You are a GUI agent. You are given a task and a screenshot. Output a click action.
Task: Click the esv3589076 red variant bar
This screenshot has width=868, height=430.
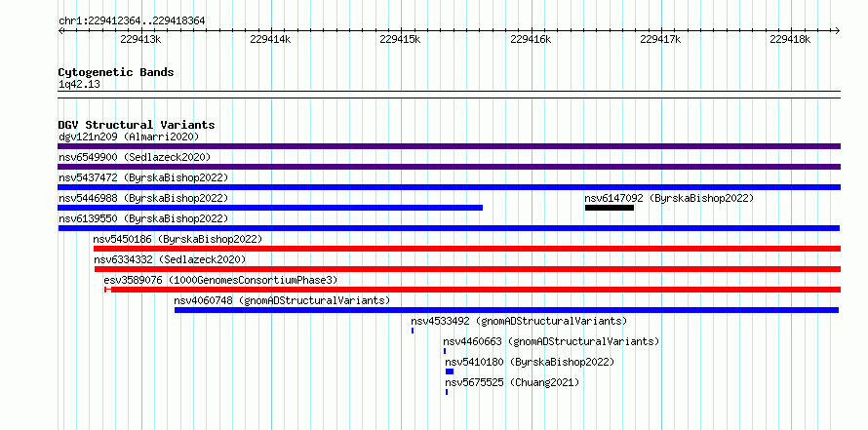(473, 290)
